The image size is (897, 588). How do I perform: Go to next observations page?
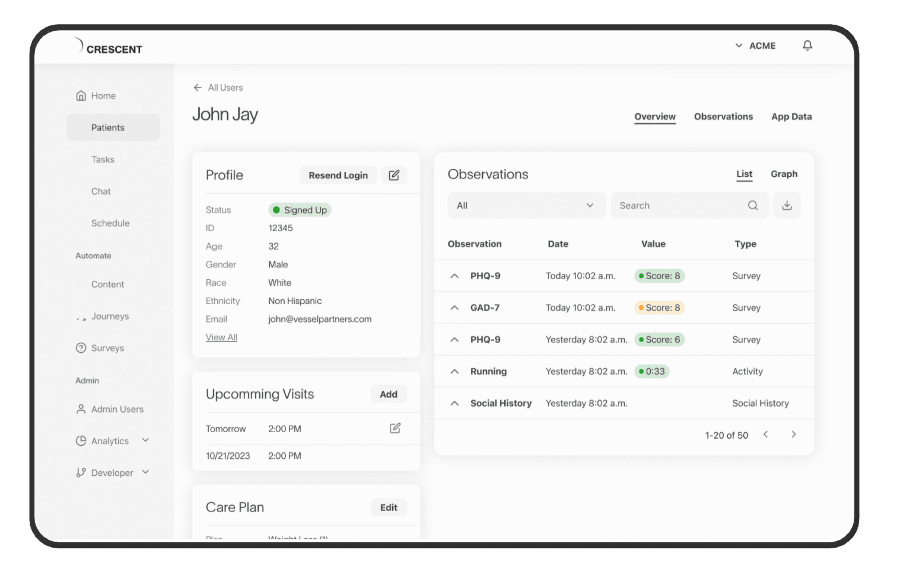coord(793,435)
